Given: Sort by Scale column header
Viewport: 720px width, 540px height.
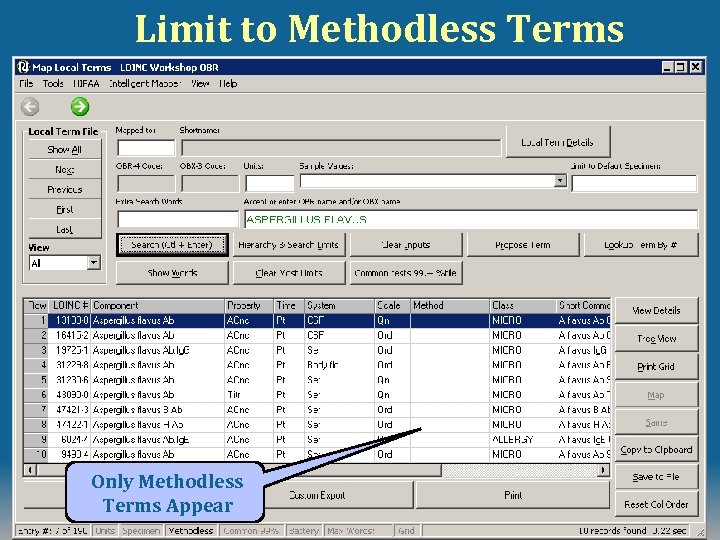Looking at the screenshot, I should pyautogui.click(x=392, y=306).
